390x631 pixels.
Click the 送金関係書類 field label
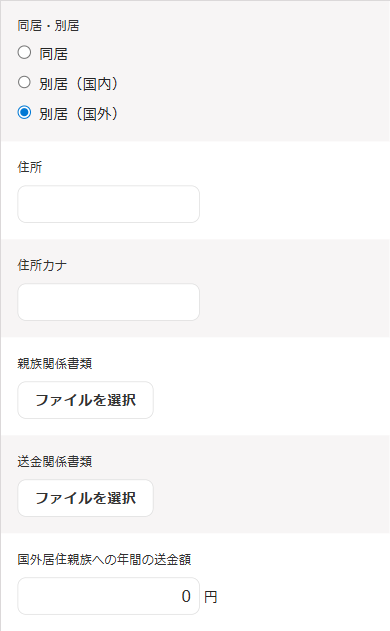click(x=55, y=461)
